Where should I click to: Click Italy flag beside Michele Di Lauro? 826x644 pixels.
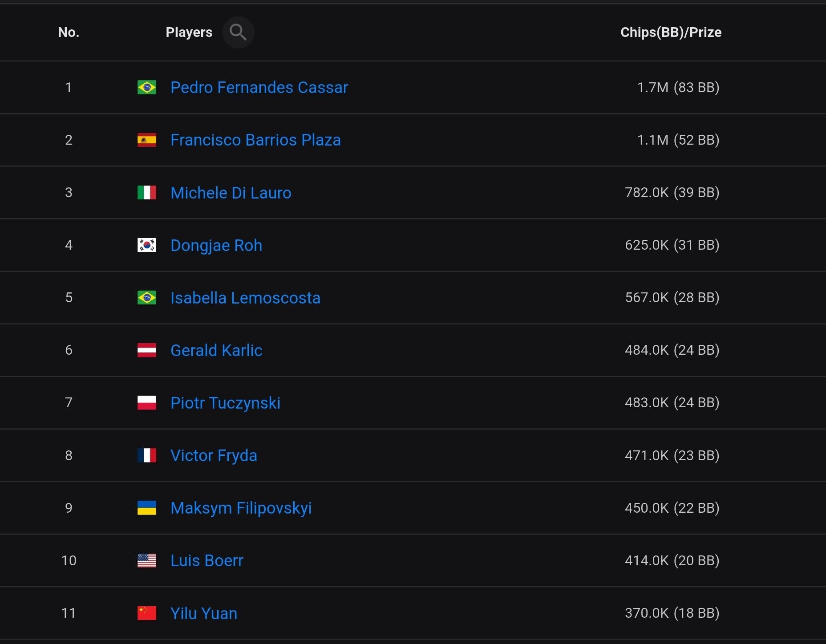pos(147,193)
